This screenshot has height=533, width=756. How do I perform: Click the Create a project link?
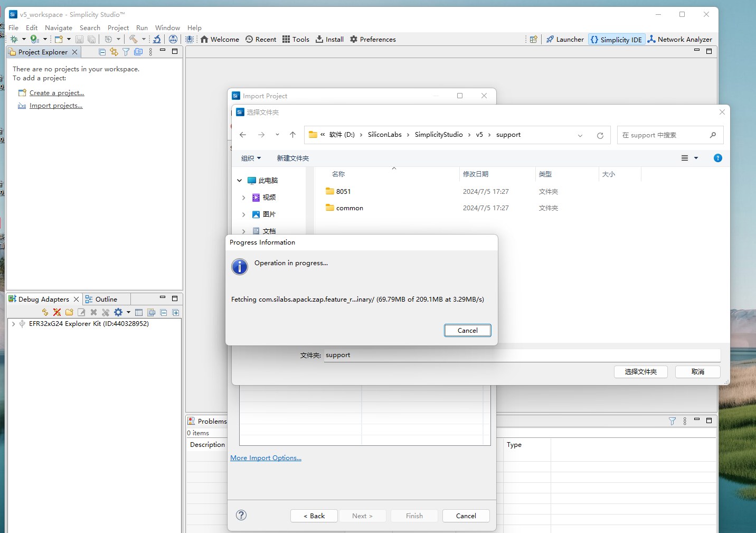[56, 92]
